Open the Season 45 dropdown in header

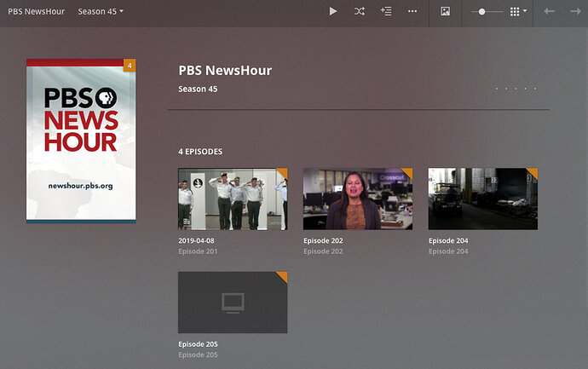pyautogui.click(x=101, y=12)
